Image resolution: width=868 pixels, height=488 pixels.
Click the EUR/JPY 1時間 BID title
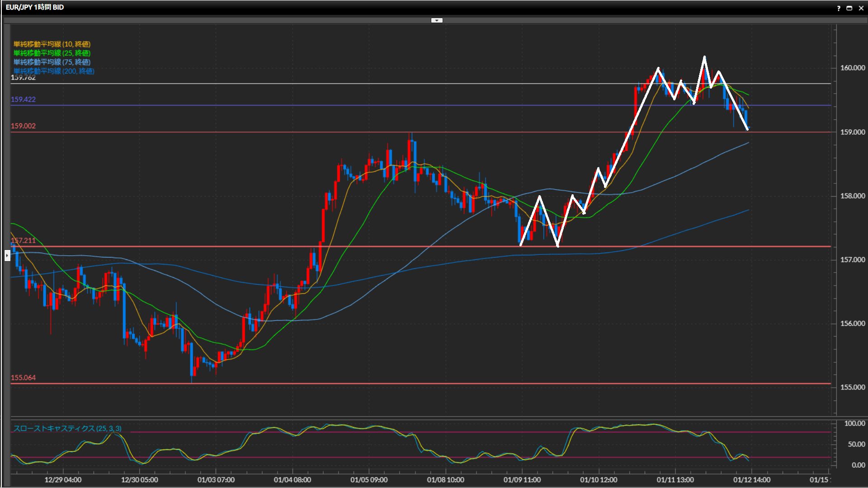point(35,7)
